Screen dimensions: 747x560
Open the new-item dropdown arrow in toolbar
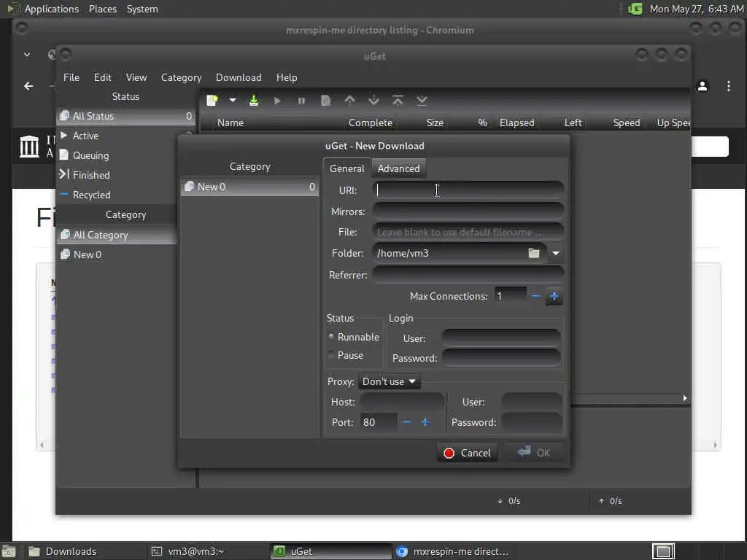pos(233,101)
